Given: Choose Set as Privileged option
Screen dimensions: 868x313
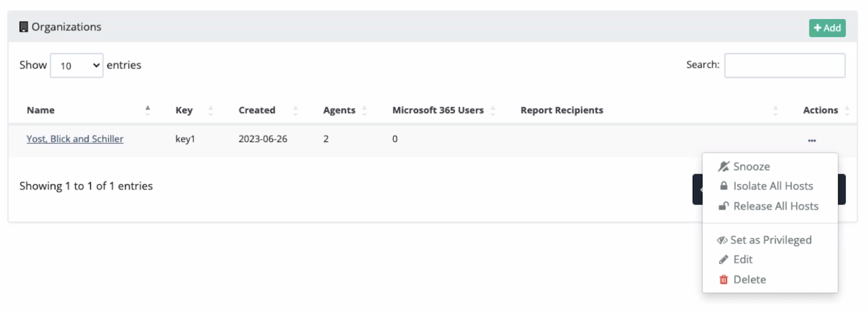Looking at the screenshot, I should (770, 240).
